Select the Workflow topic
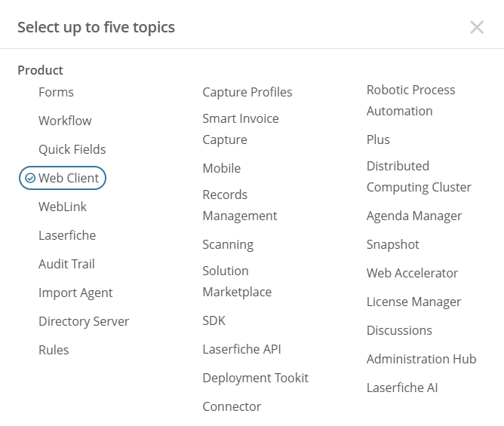This screenshot has height=426, width=504. pos(65,121)
